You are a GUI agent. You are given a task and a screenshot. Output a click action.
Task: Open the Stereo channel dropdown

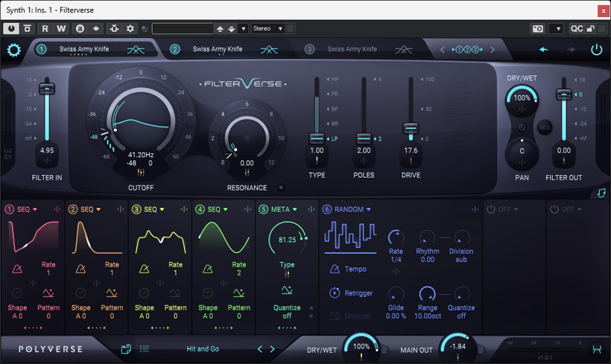pos(268,28)
